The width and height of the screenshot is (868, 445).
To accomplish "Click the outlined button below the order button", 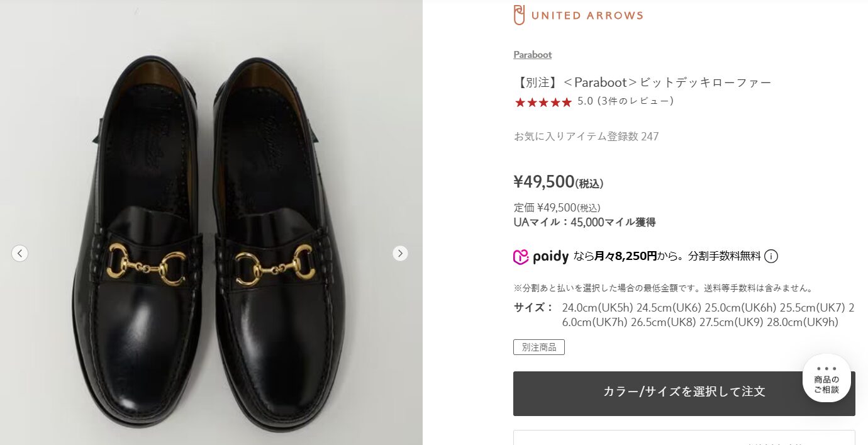I will click(684, 438).
